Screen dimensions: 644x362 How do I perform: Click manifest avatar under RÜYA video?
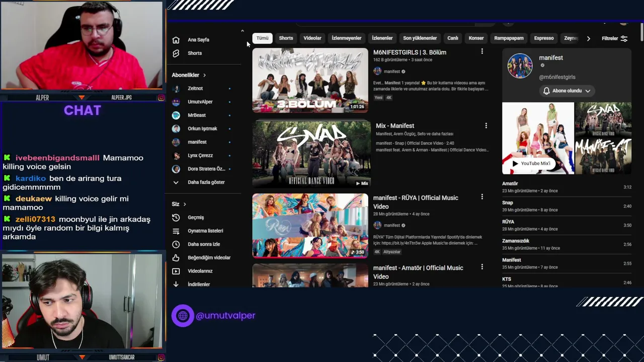(x=377, y=225)
